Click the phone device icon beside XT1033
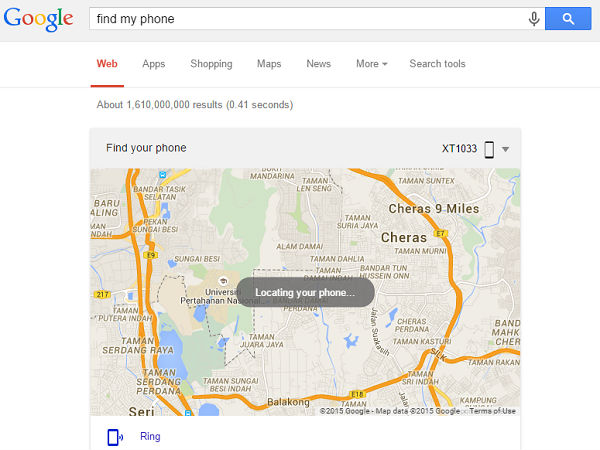The image size is (600, 450). coord(489,149)
